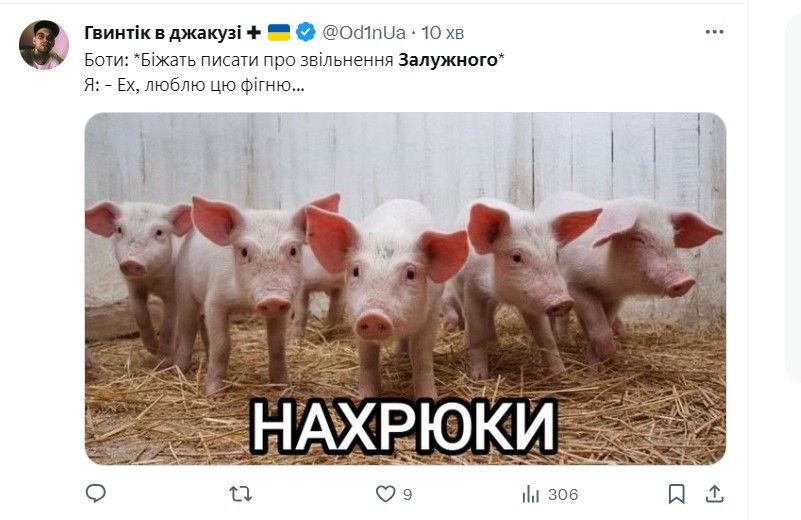Open the Гвинтік в джакузі profile name
This screenshot has width=801, height=520.
click(x=162, y=33)
